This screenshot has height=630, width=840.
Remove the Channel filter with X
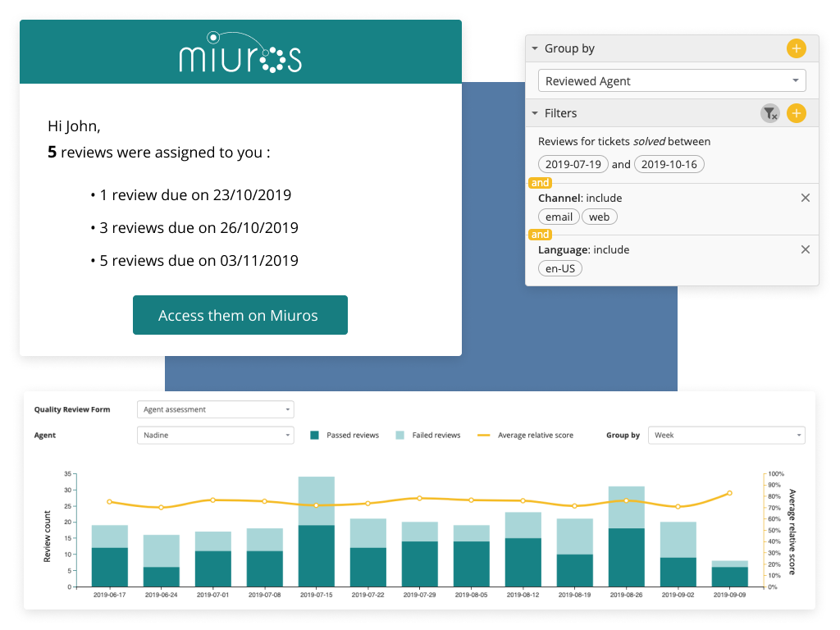tap(805, 198)
